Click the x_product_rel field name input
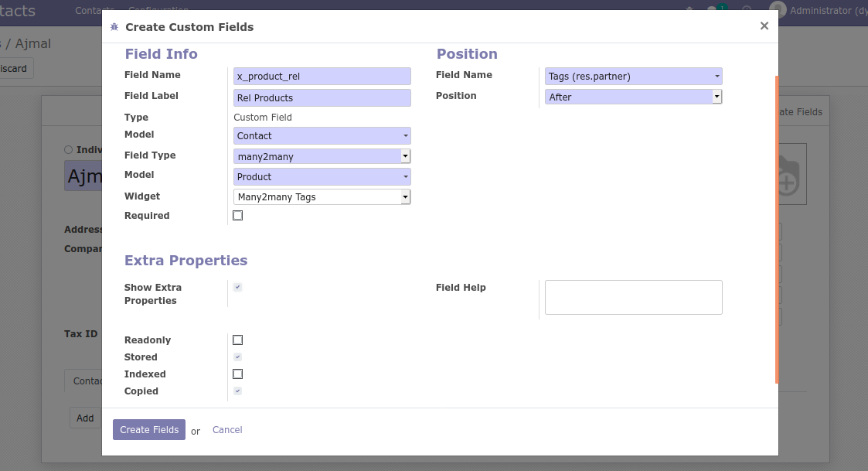This screenshot has width=868, height=471. point(322,76)
